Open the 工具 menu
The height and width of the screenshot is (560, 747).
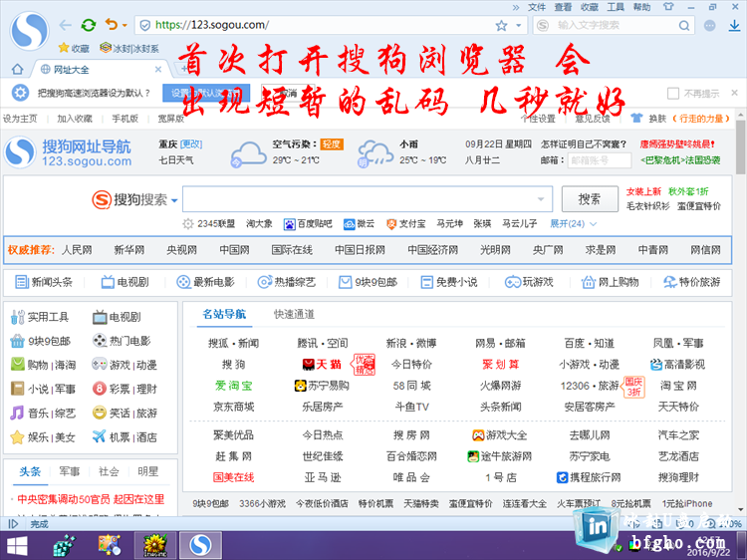tap(616, 7)
